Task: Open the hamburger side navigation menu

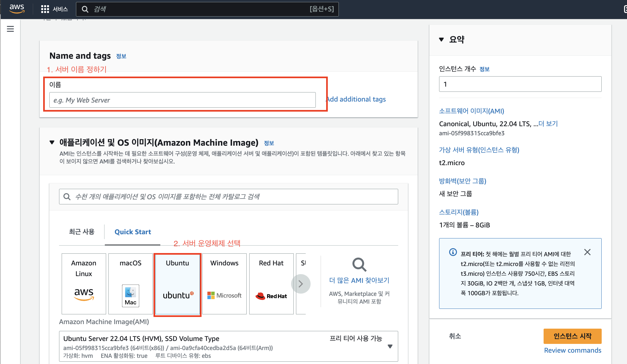Action: [x=10, y=29]
